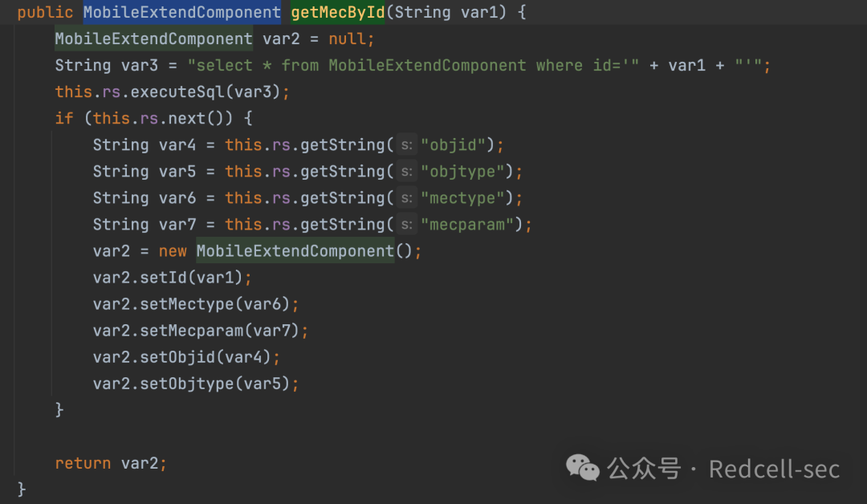Click the highlighted MobileExtendComponent return type

tap(182, 12)
